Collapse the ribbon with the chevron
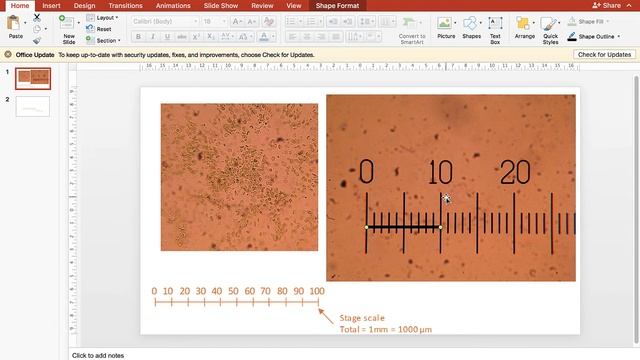640x360 pixels. point(629,5)
